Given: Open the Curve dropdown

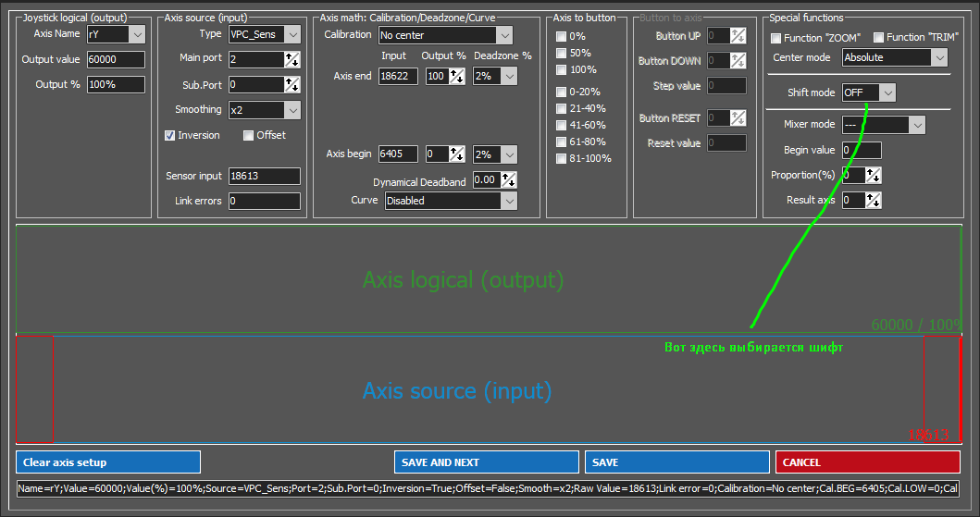Looking at the screenshot, I should click(x=509, y=201).
